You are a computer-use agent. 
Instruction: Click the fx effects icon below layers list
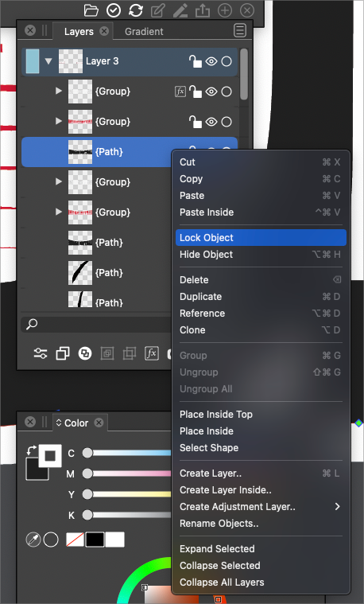152,353
